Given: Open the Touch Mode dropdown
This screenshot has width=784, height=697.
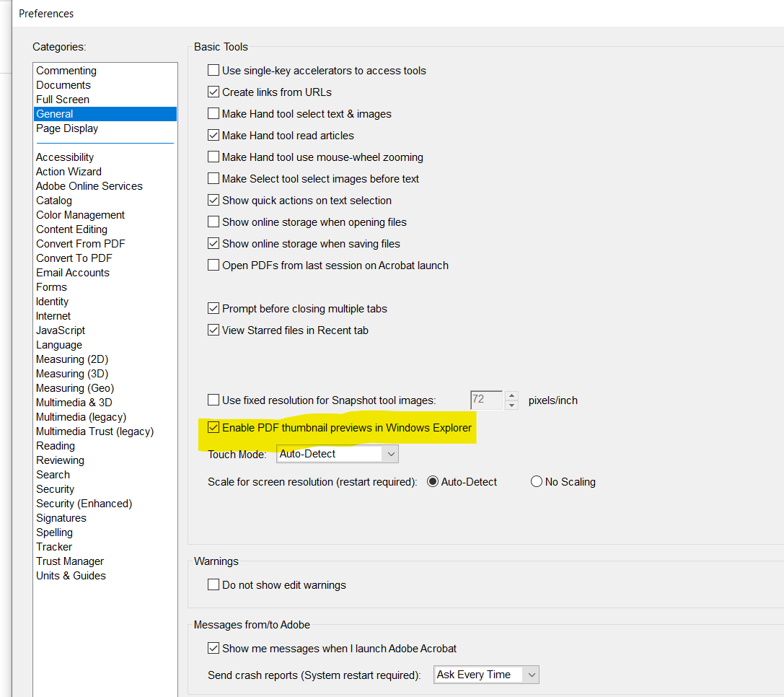Looking at the screenshot, I should [x=338, y=454].
